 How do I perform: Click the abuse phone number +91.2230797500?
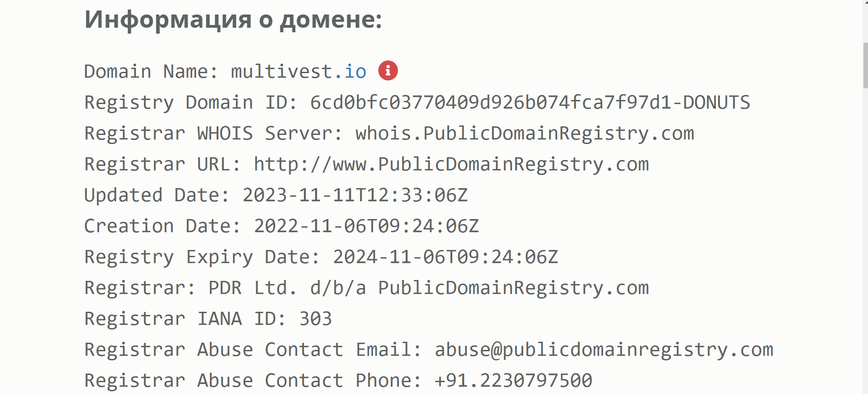[x=513, y=381]
